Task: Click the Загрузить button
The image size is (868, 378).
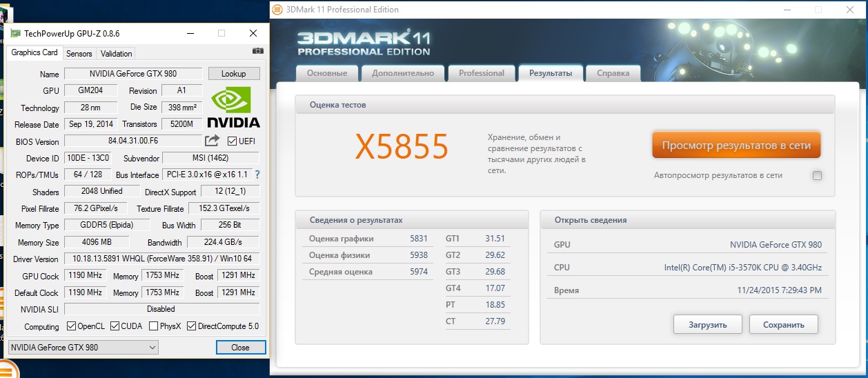Action: 708,324
